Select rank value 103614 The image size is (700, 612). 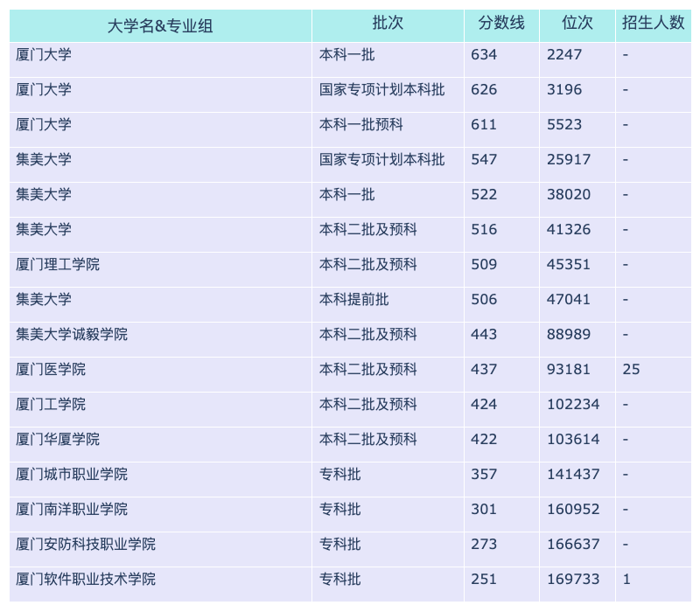pyautogui.click(x=573, y=440)
